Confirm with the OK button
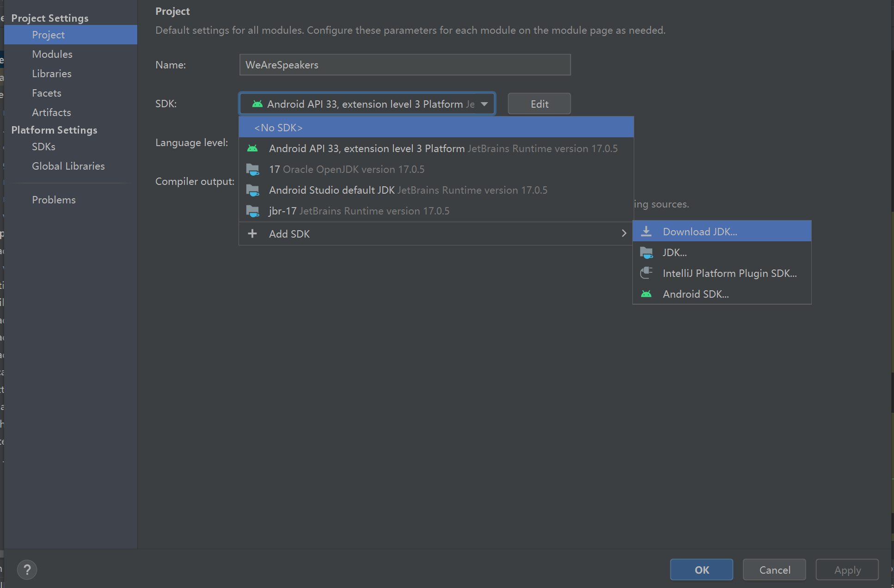The height and width of the screenshot is (588, 894). tap(701, 570)
